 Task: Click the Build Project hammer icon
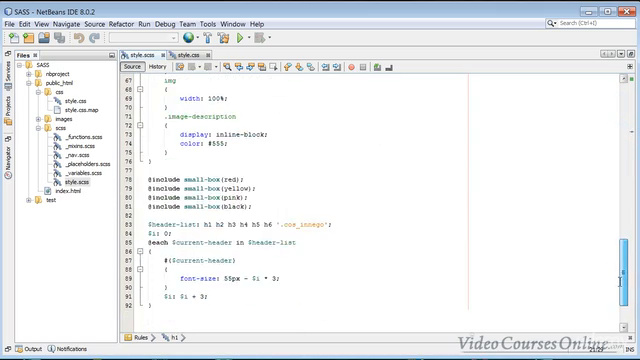point(207,38)
